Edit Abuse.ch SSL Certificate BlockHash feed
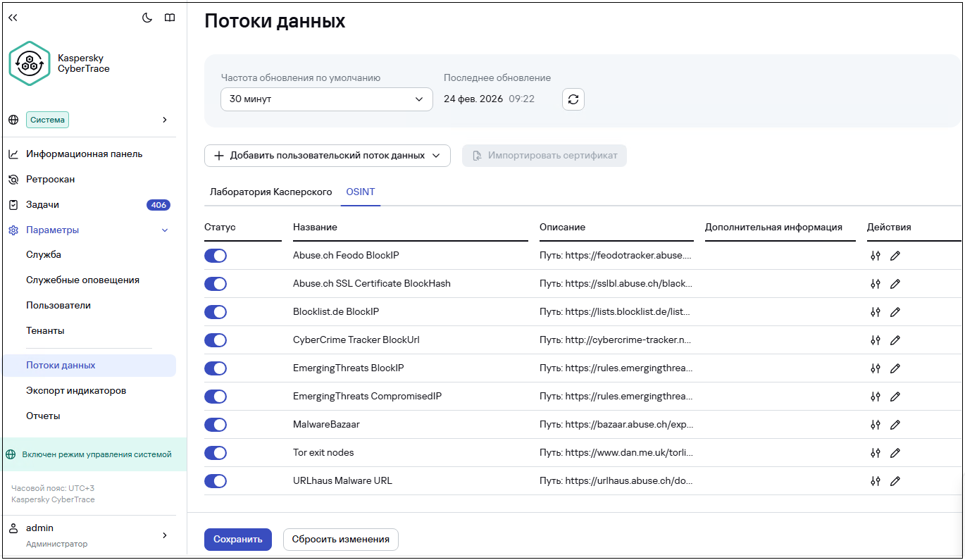 point(895,284)
